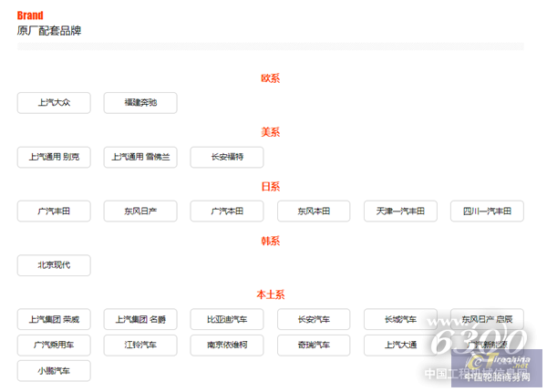Select 四川一汽丰田 brand
547x392 pixels.
(487, 211)
